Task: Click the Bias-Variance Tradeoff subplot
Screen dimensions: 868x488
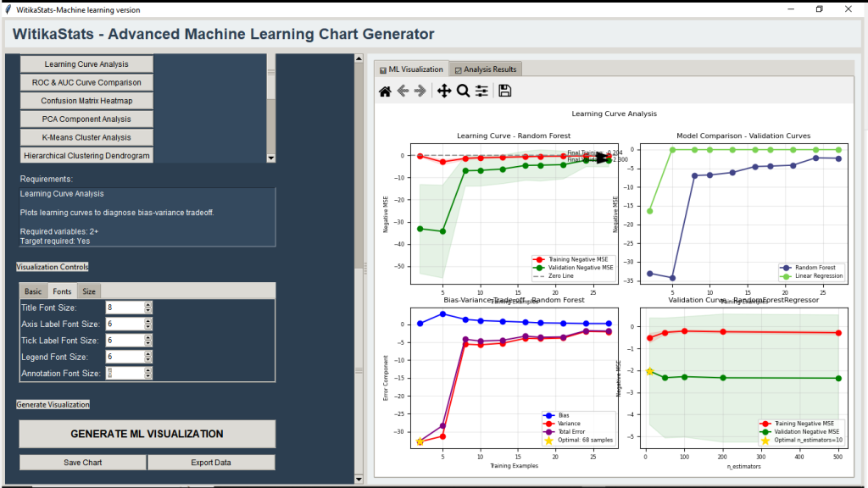Action: (515, 378)
